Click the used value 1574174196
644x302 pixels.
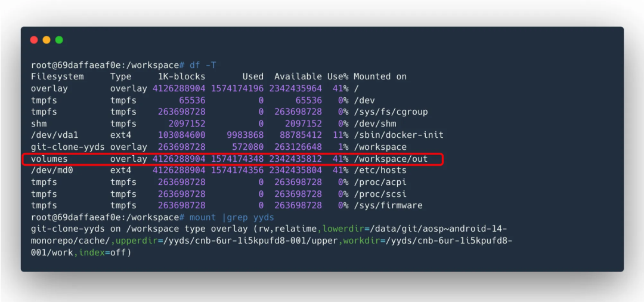coord(237,88)
